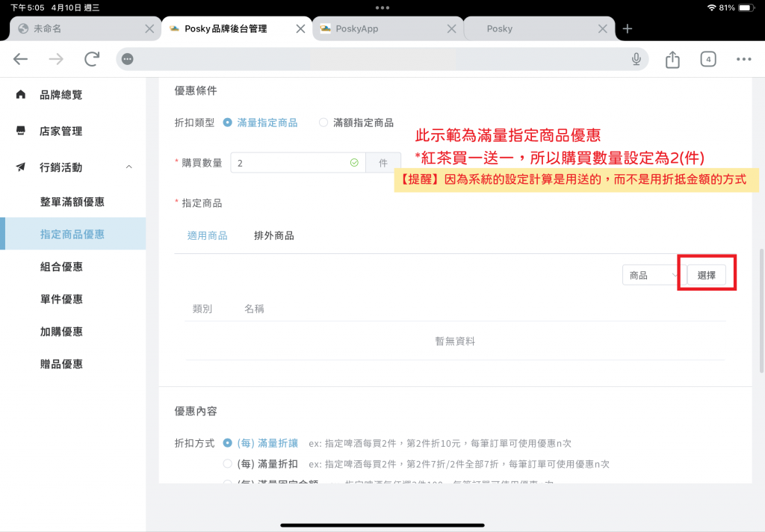The width and height of the screenshot is (765, 532).
Task: Close the Posky 品牌後台管理 tab
Action: click(x=300, y=29)
